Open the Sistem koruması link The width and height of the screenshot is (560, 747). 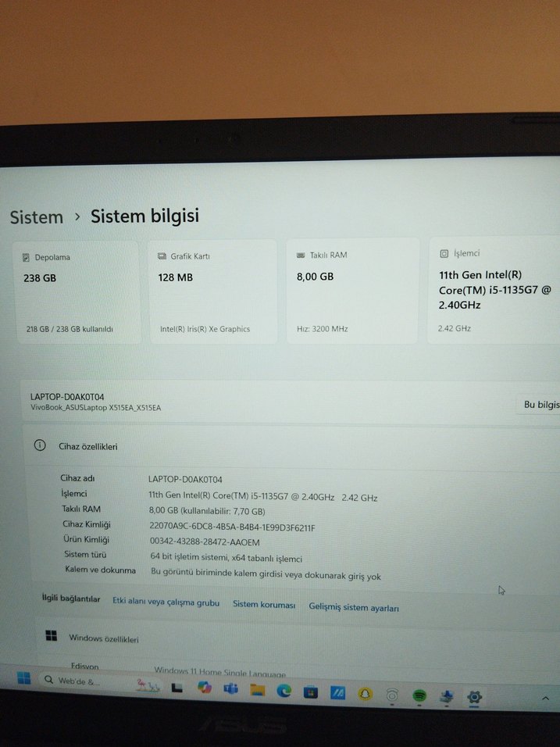[x=264, y=605]
